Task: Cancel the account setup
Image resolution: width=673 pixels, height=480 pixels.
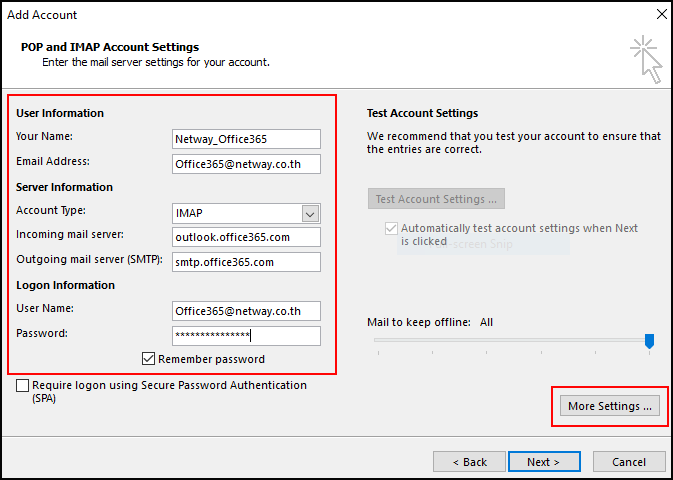Action: [x=629, y=462]
